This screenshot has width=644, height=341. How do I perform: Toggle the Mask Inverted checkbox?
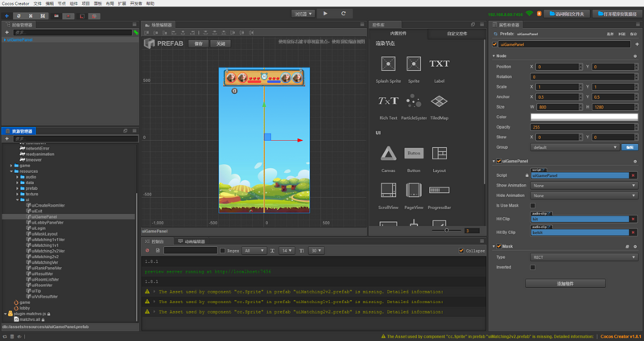(x=533, y=267)
